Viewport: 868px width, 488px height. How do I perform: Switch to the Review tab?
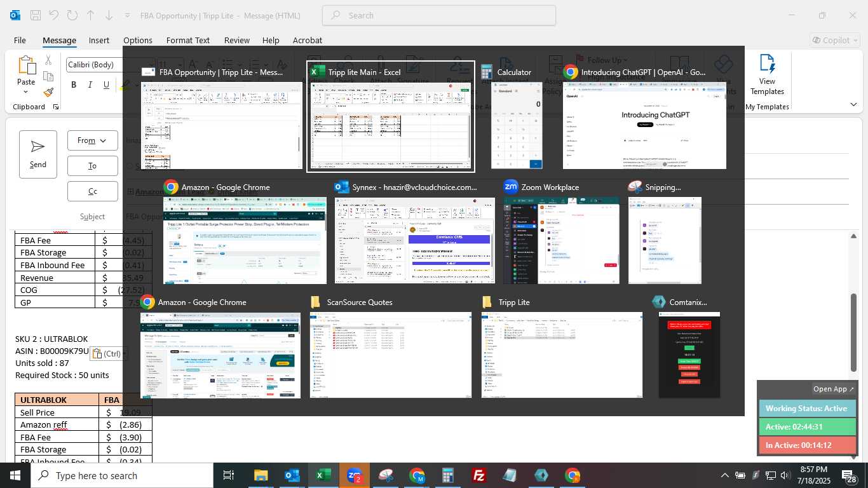237,40
